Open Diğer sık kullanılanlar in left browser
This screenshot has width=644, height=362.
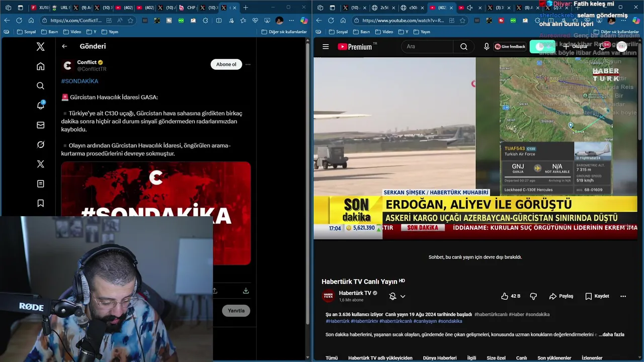(x=284, y=32)
